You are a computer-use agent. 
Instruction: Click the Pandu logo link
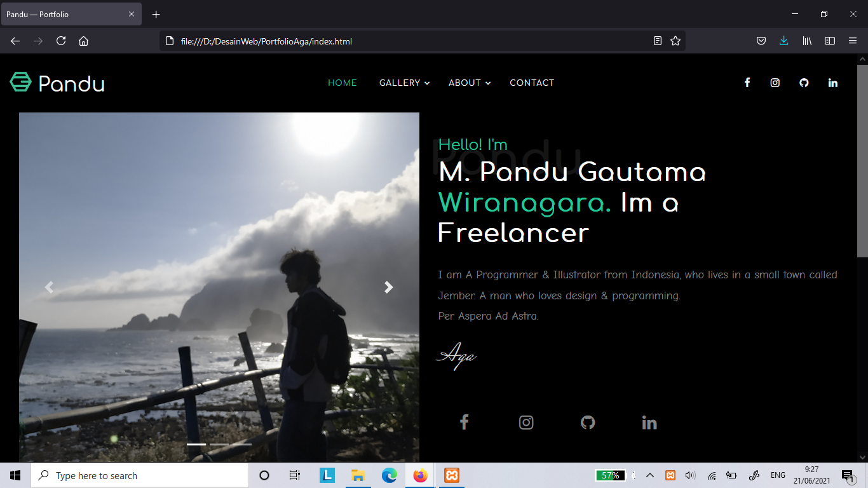click(57, 83)
